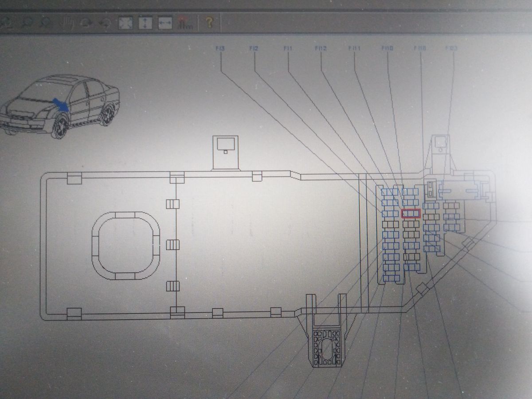This screenshot has height=399, width=532.
Task: Click the first magnifier zoom icon
Action: (x=27, y=23)
